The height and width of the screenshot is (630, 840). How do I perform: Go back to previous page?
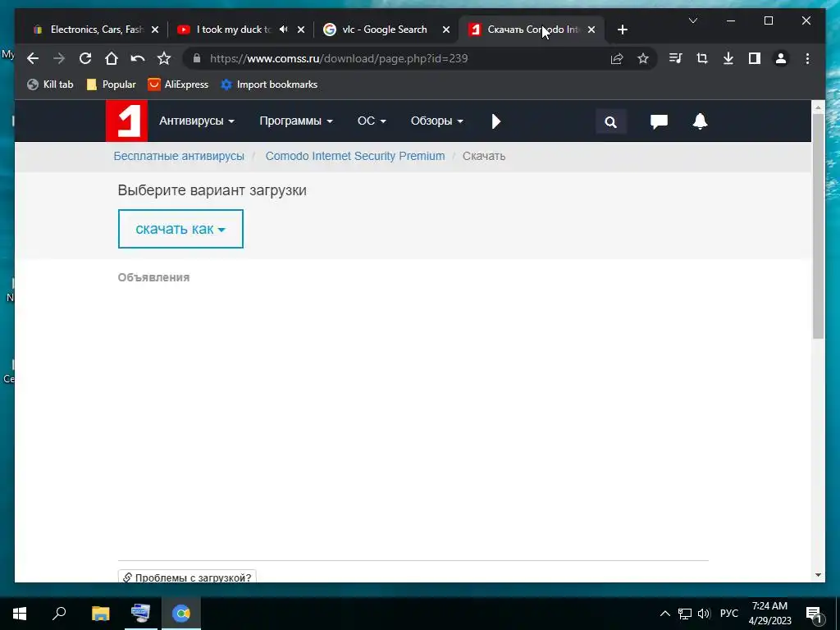point(33,58)
